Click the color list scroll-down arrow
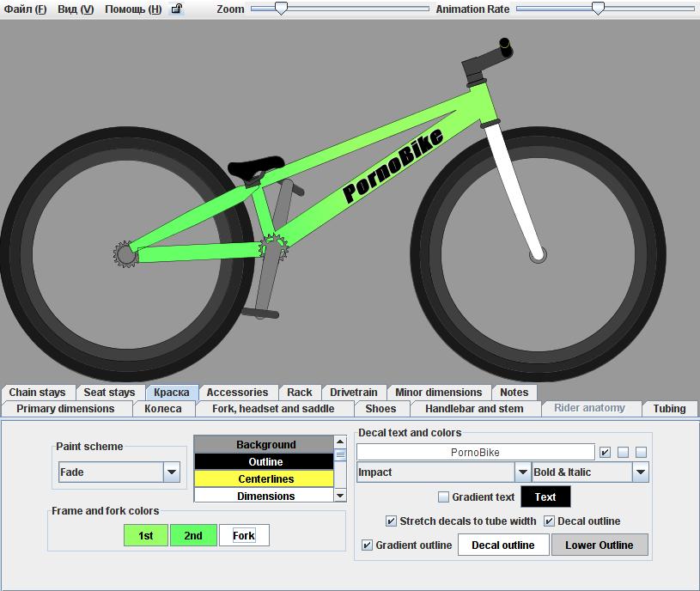Viewport: 700px width, 591px height. tap(340, 496)
